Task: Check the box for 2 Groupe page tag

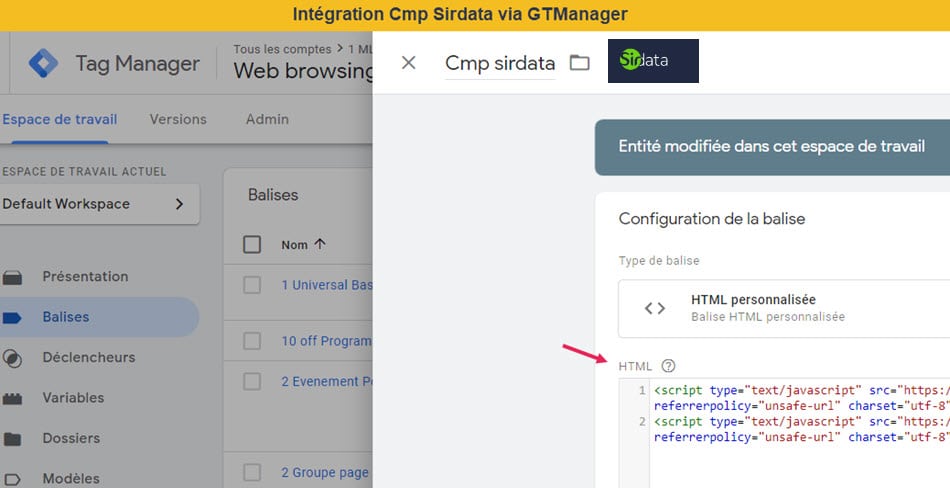Action: (251, 472)
